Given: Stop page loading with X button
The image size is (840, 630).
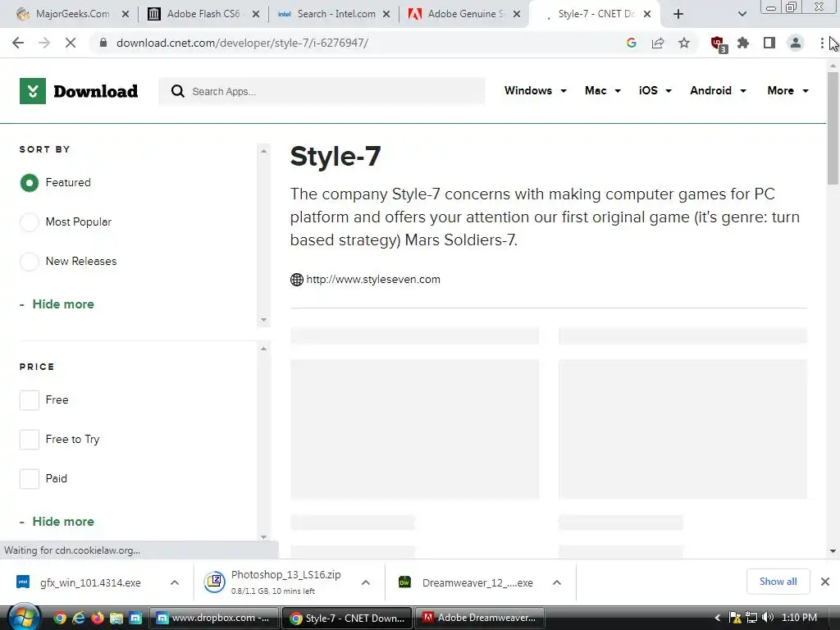Looking at the screenshot, I should (x=71, y=43).
